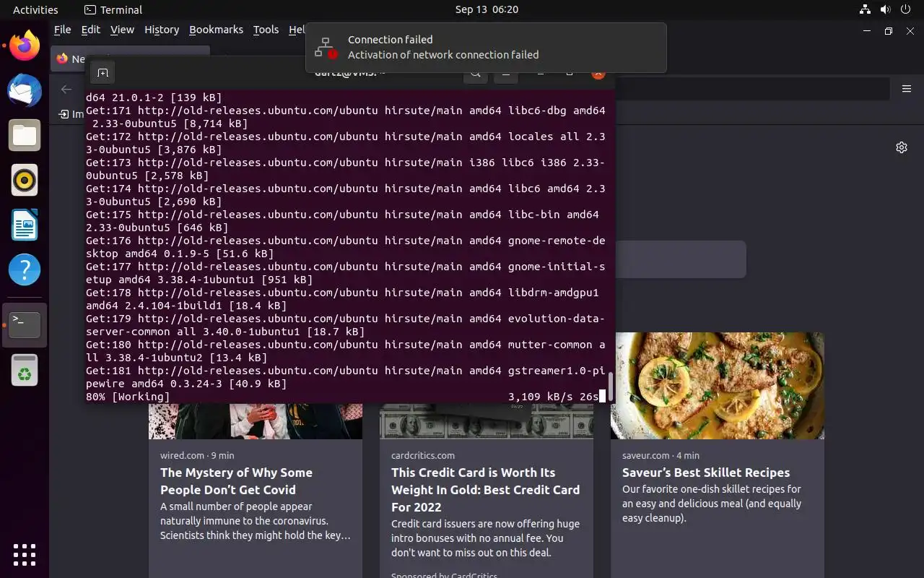Click the Connection failed notification
This screenshot has width=924, height=578.
click(486, 48)
